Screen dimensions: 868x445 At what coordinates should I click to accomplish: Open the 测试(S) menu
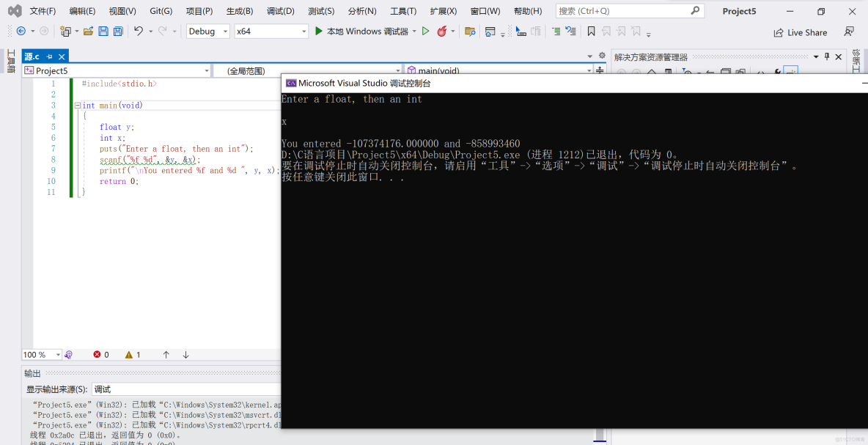(x=321, y=11)
